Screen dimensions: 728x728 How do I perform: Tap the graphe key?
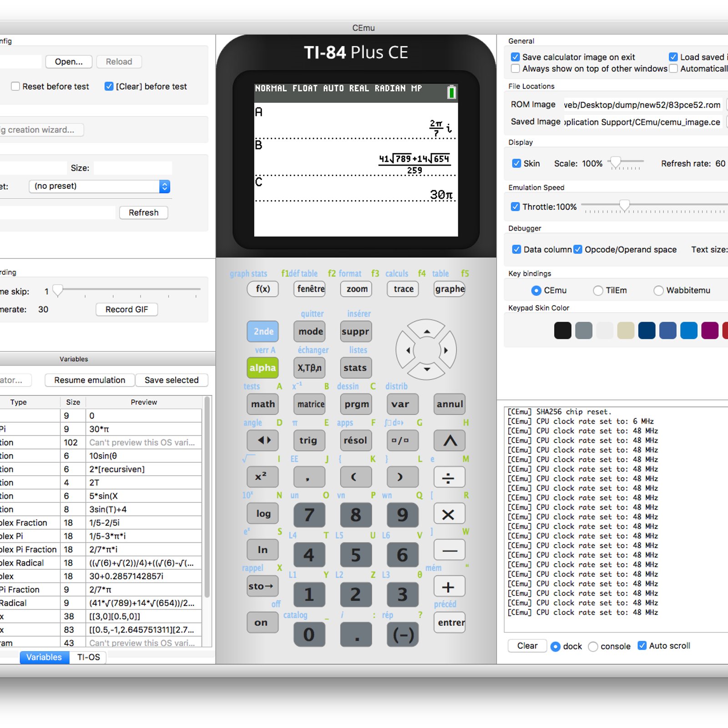coord(450,289)
